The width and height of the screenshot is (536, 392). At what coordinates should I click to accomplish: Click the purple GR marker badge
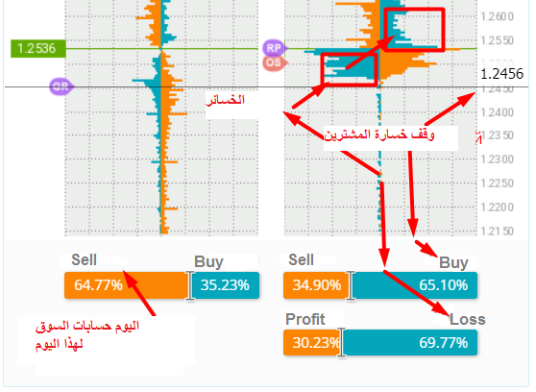click(61, 86)
